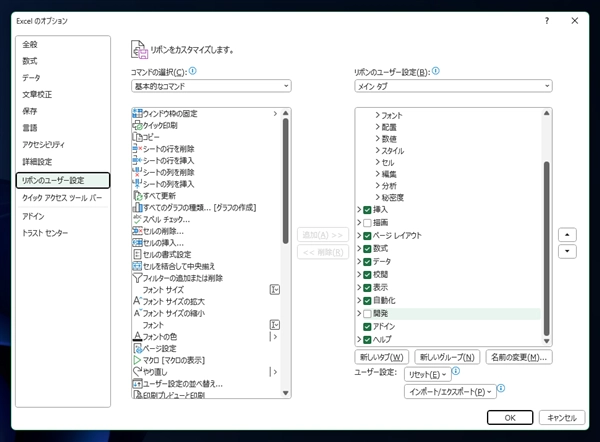The width and height of the screenshot is (600, 442).
Task: Enable the 描画 tab checkbox
Action: pos(367,223)
